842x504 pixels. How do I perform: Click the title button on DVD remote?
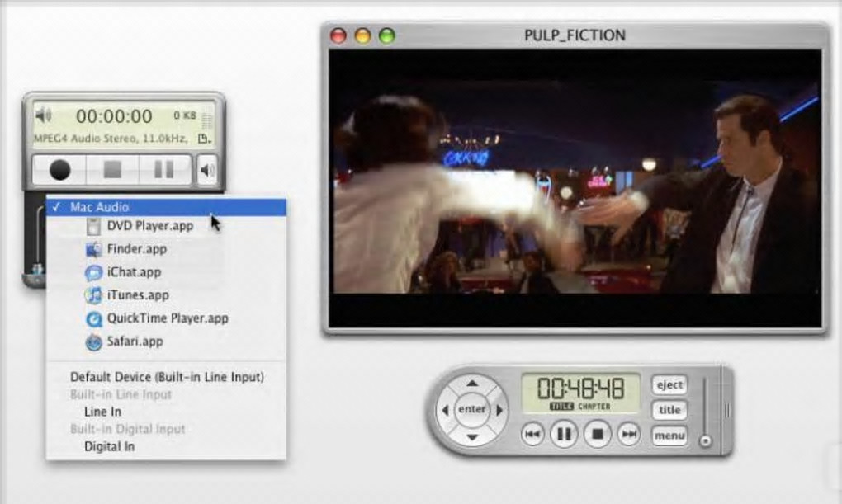pyautogui.click(x=669, y=410)
